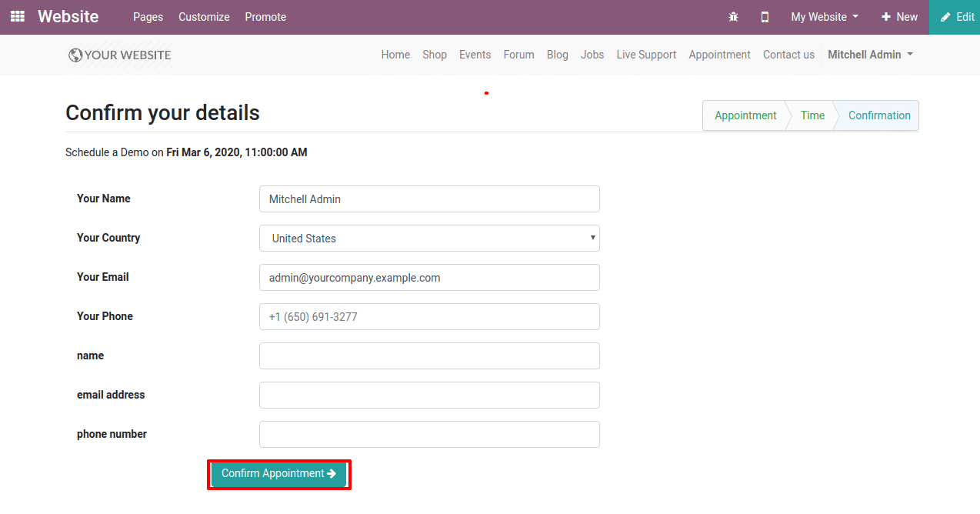The image size is (980, 514).
Task: Toggle the mobile preview phone icon
Action: click(x=765, y=17)
